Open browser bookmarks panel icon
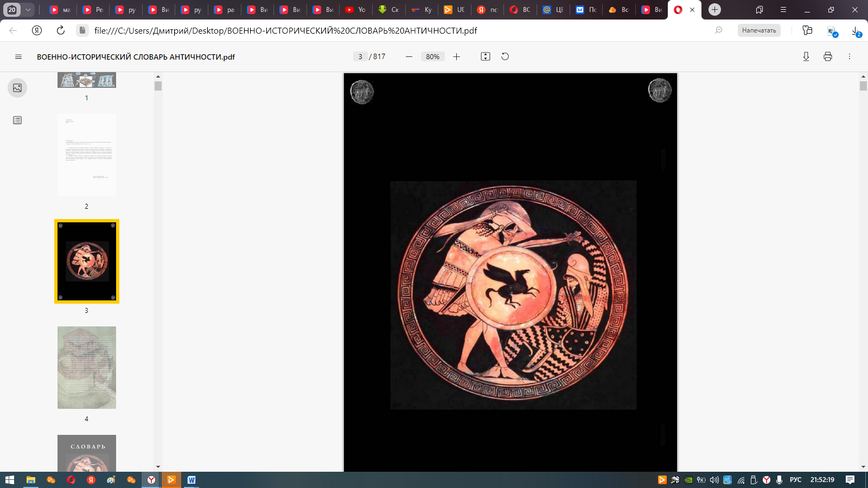The image size is (868, 488). [759, 10]
